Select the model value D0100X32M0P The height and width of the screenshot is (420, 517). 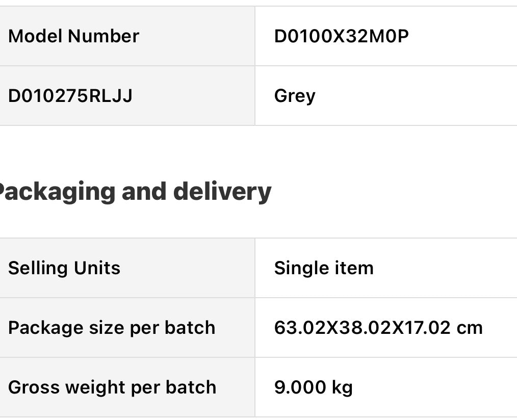click(341, 36)
